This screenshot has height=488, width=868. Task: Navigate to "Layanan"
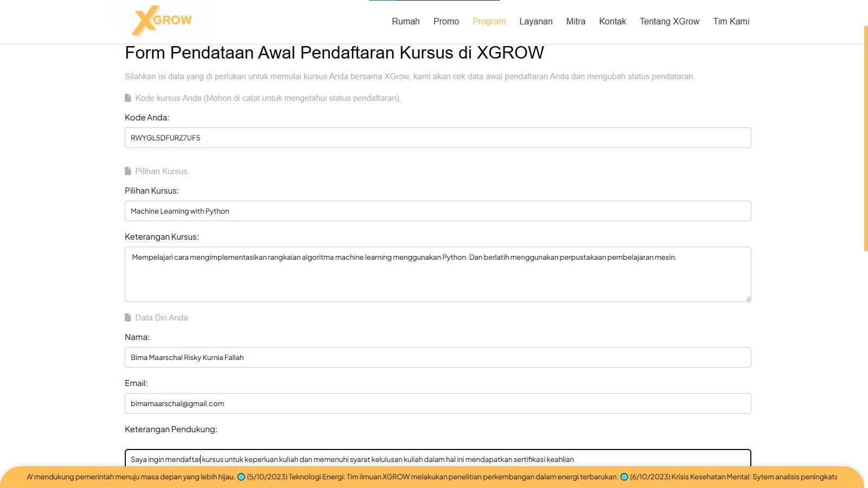pos(535,21)
